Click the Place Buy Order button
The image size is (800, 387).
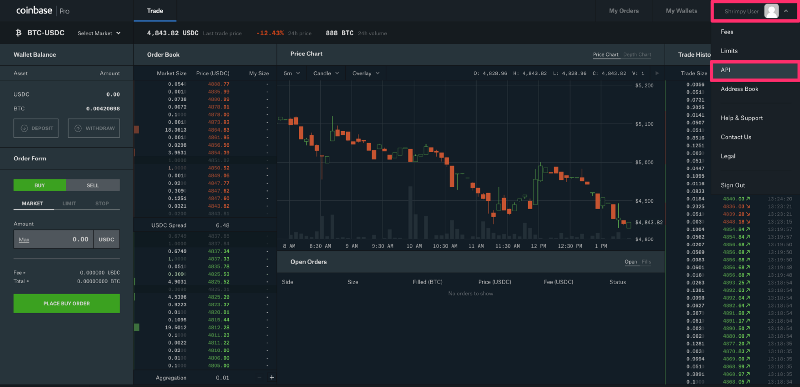pos(67,303)
